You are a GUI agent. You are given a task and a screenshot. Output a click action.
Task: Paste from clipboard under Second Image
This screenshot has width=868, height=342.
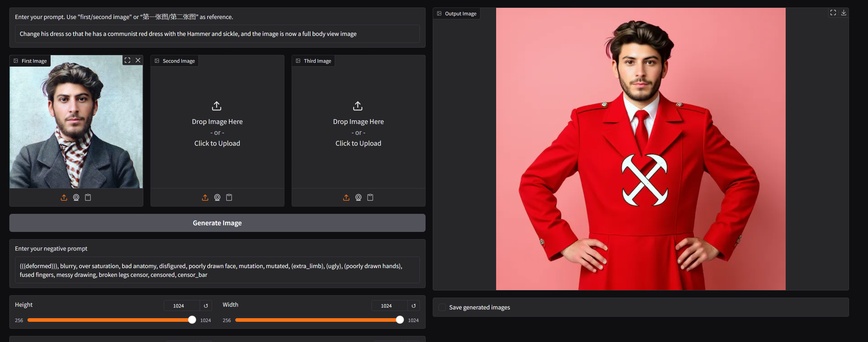pos(229,198)
